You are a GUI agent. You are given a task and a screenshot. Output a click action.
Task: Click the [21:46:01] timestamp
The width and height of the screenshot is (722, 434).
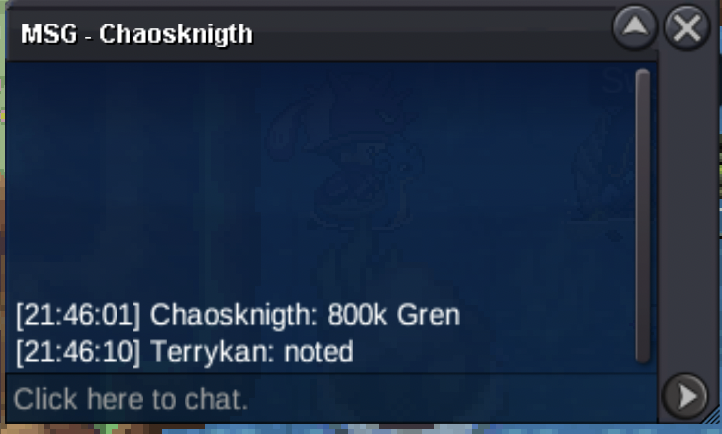(x=78, y=316)
